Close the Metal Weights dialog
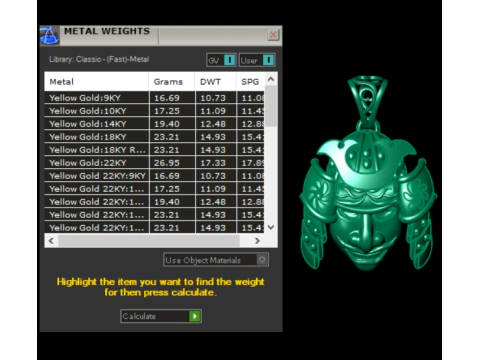Screen dimensions: 480x360 click(273, 35)
